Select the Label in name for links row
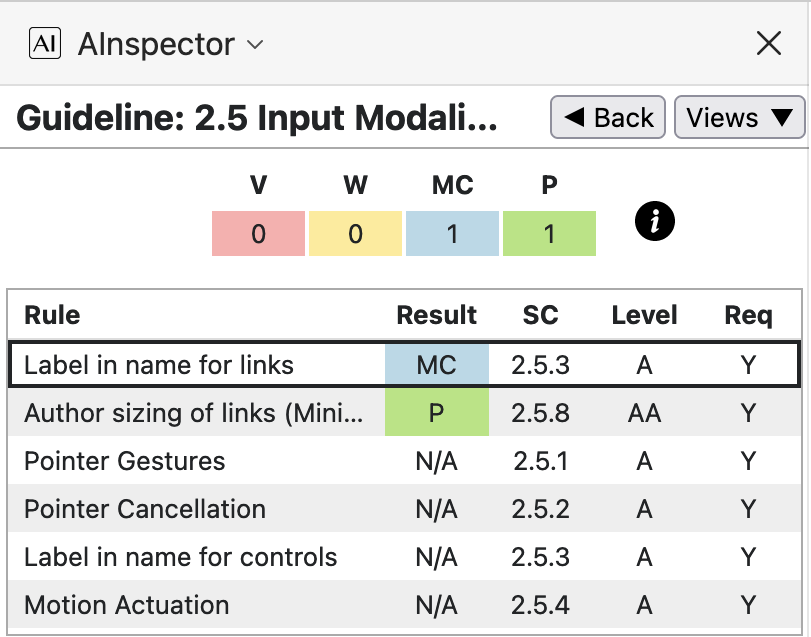Viewport: 811px width, 637px height. click(159, 365)
